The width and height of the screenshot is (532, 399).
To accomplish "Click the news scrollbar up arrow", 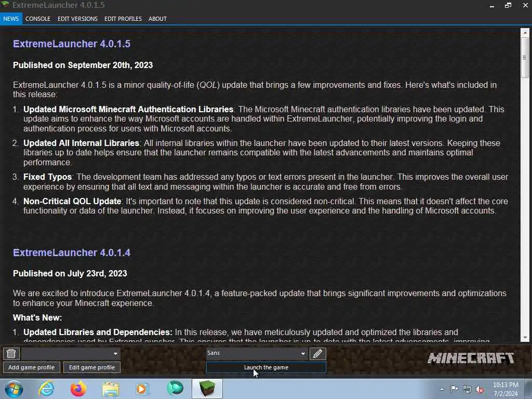I will click(525, 32).
